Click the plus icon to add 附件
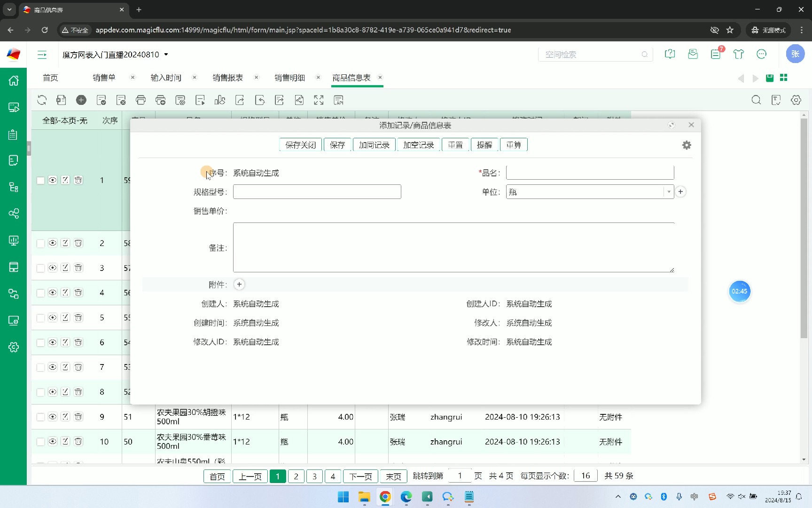Viewport: 812px width, 508px height. (239, 284)
